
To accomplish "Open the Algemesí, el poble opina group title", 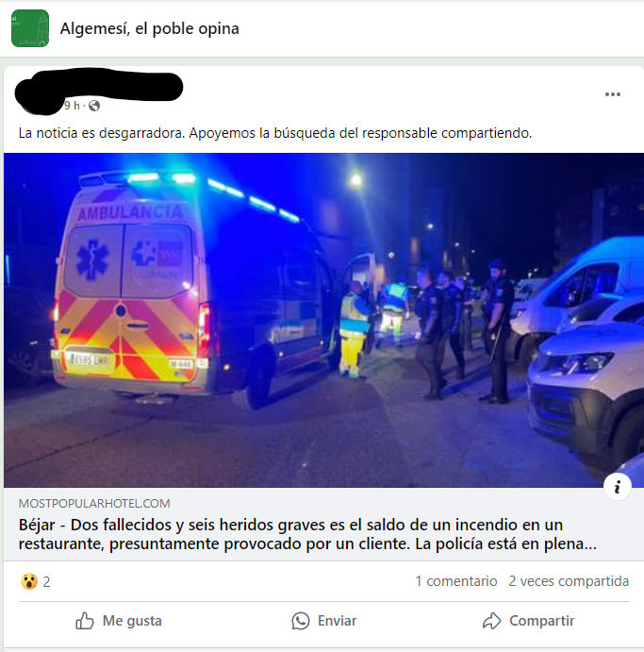I will (x=150, y=28).
